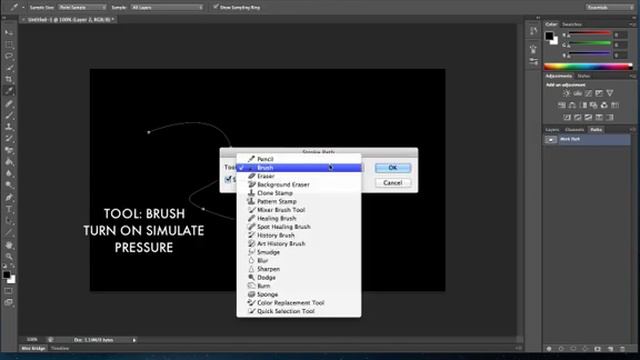Image resolution: width=640 pixels, height=360 pixels.
Task: Click the R value input field
Action: tap(620, 35)
